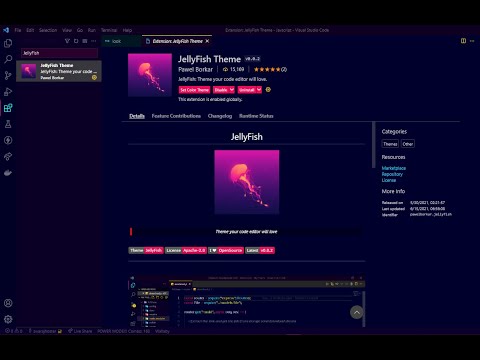Open the View menu
Image resolution: width=480 pixels, height=360 pixels.
click(67, 30)
